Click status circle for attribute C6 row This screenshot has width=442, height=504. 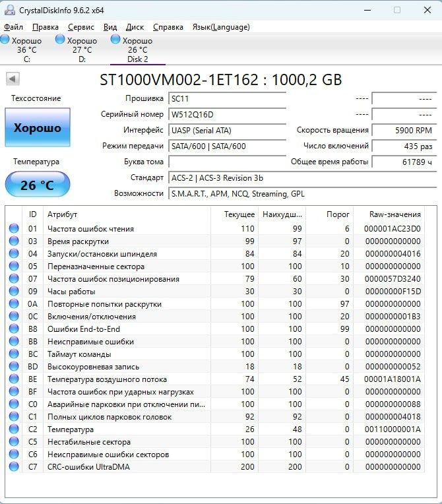(x=14, y=454)
